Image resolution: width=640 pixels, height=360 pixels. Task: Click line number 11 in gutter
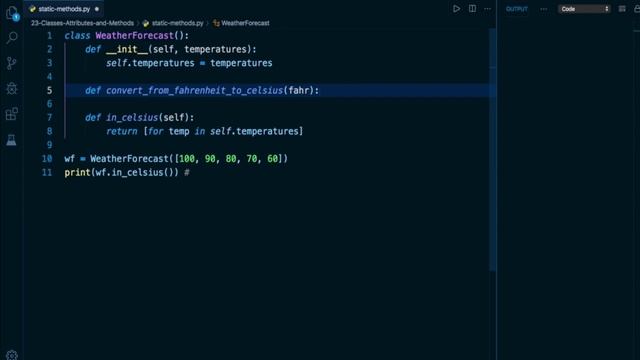point(47,172)
